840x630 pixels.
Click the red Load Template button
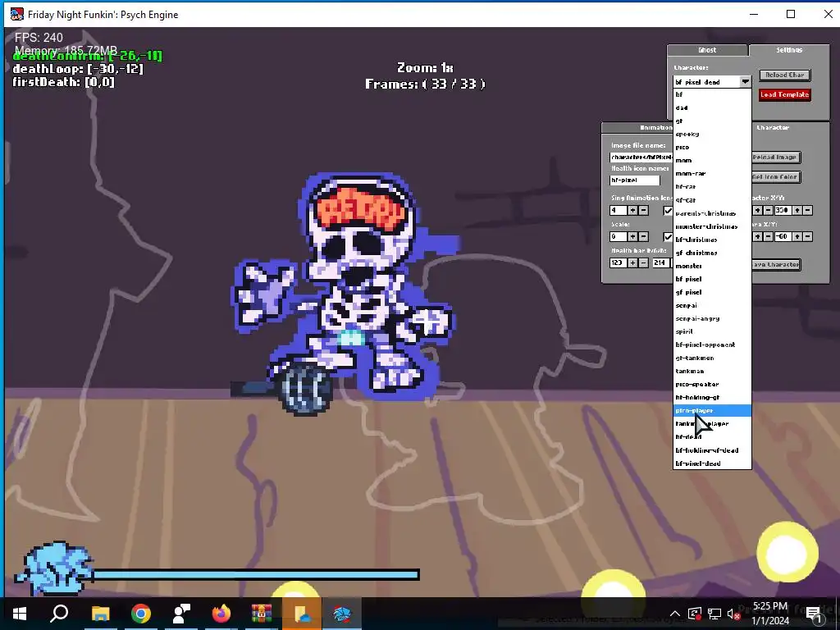[x=785, y=94]
